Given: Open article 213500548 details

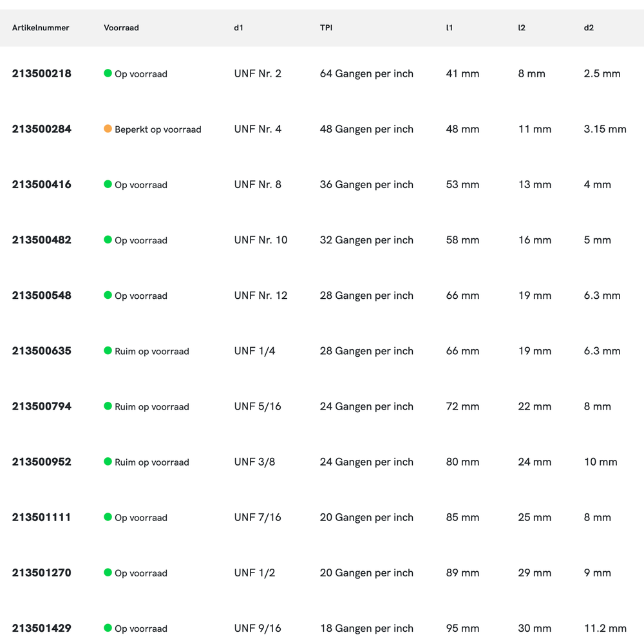Looking at the screenshot, I should click(42, 295).
